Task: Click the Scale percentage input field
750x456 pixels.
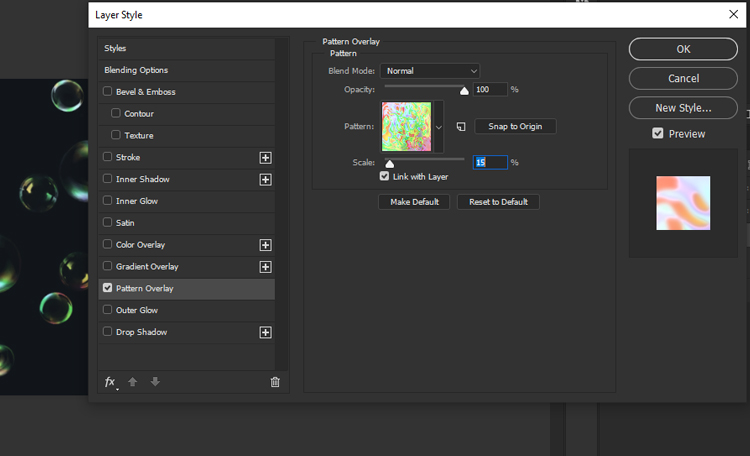Action: [490, 162]
